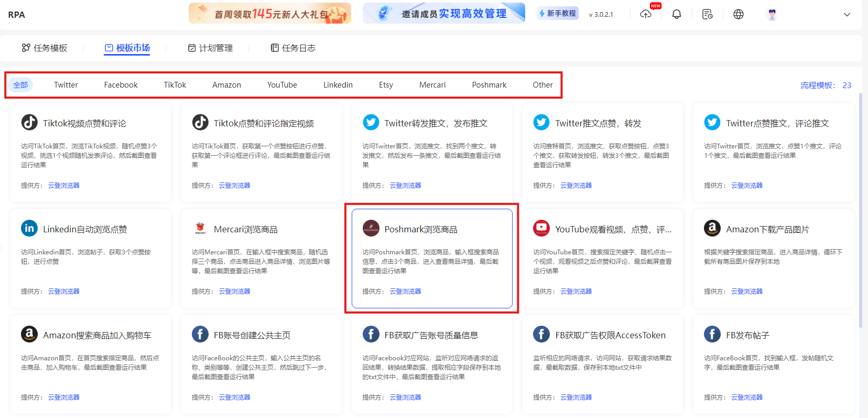This screenshot has height=418, width=868.
Task: Open the Amazon搜索商品加入购物车 template title
Action: coord(97,335)
